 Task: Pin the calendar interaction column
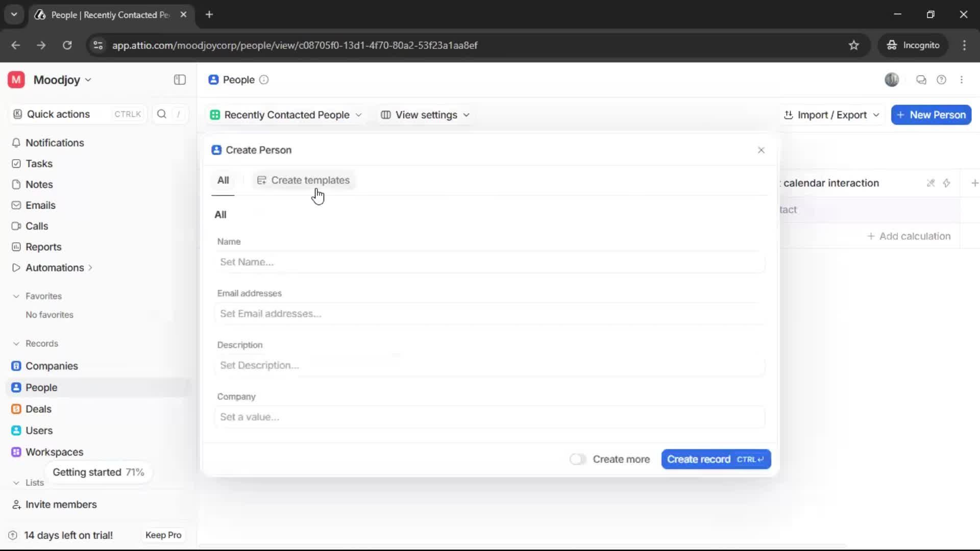pos(930,183)
